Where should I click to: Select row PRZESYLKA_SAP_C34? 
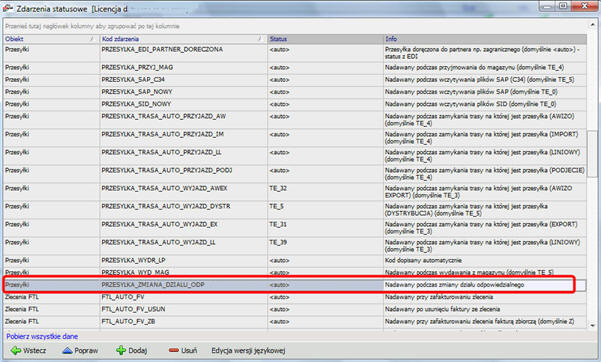[x=295, y=80]
